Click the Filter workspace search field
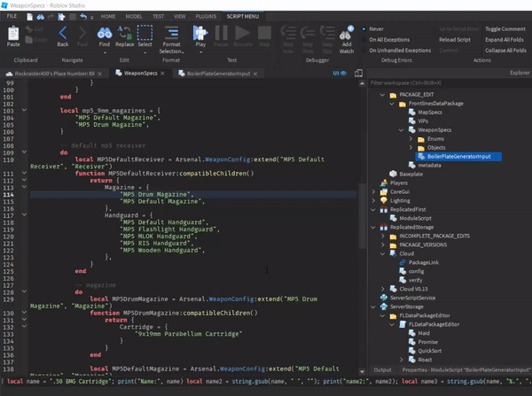This screenshot has height=396, width=532. (x=450, y=83)
